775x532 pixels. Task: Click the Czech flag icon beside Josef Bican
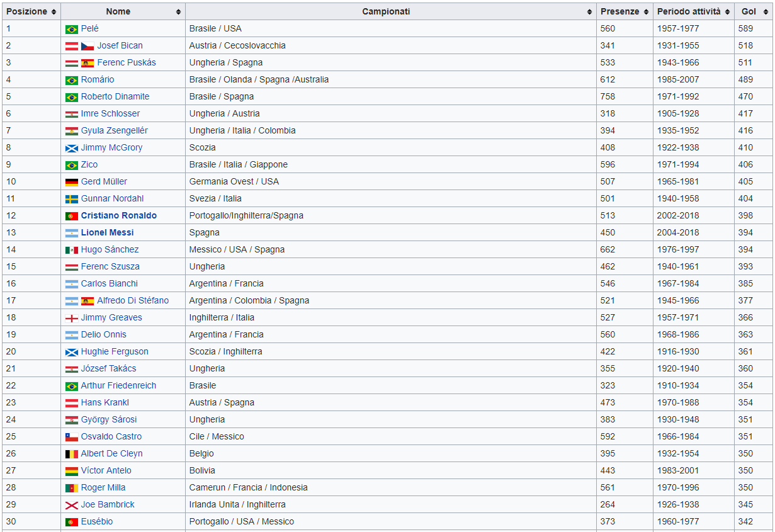(88, 46)
